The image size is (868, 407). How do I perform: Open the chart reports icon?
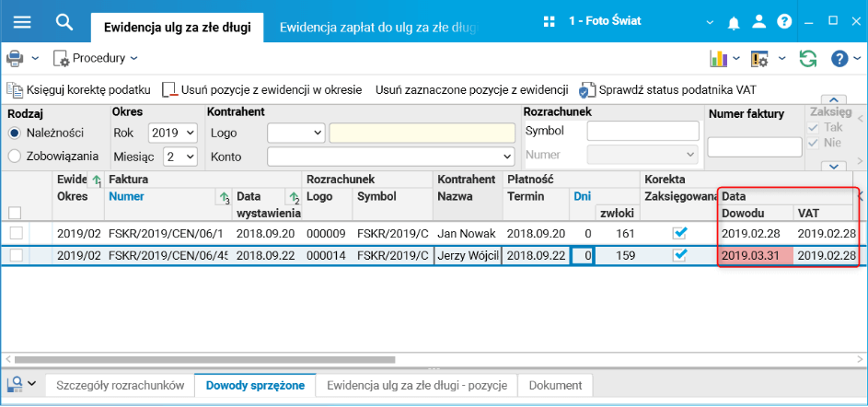[x=719, y=58]
